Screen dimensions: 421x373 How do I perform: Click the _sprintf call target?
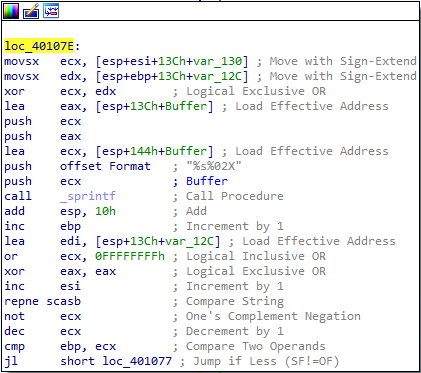[x=88, y=196]
